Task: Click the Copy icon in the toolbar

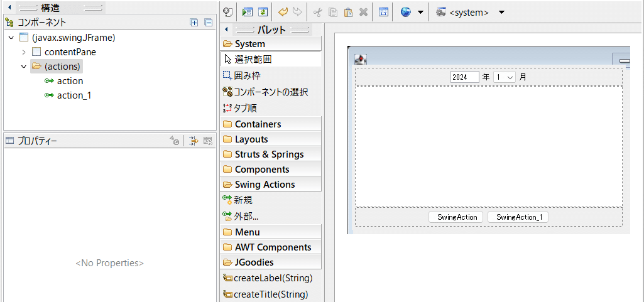Action: 333,13
